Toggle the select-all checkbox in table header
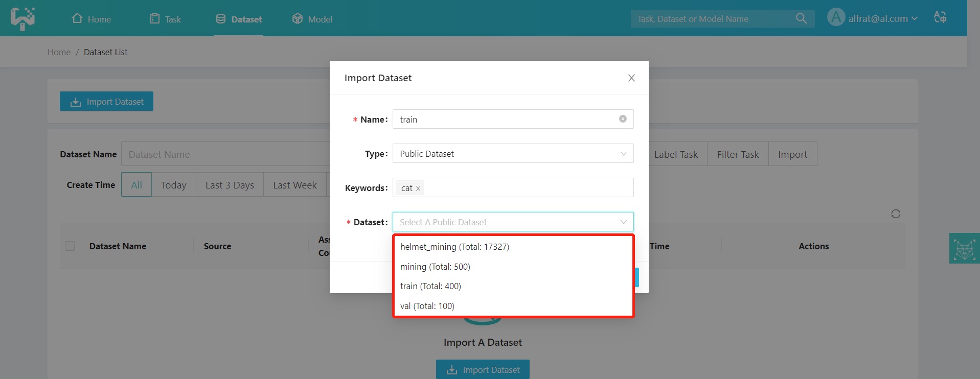 [x=70, y=246]
